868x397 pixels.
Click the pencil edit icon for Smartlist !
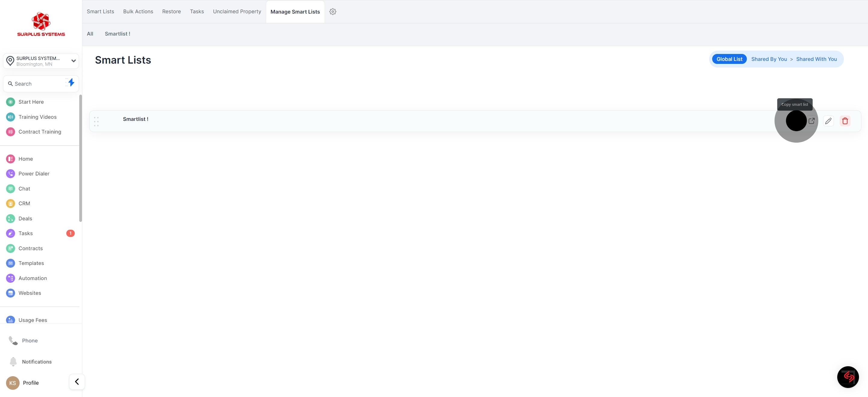click(828, 121)
